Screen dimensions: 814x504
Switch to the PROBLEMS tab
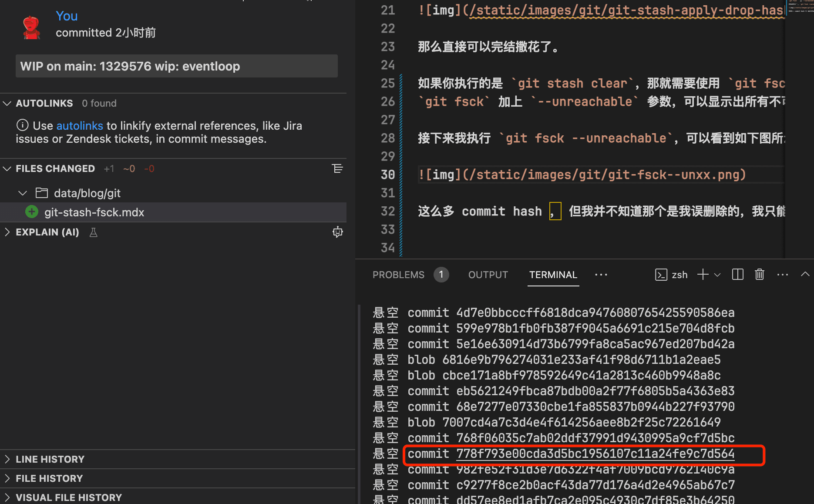pos(398,275)
